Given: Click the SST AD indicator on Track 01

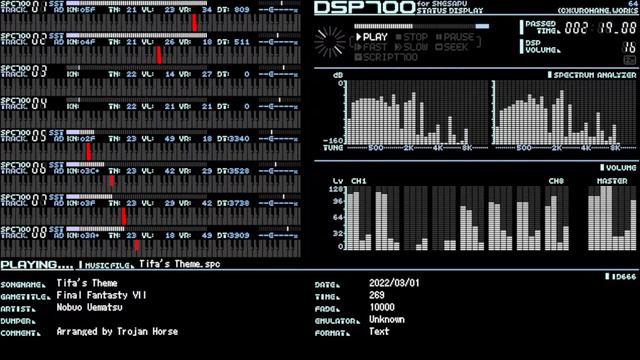Looking at the screenshot, I should tap(56, 7).
